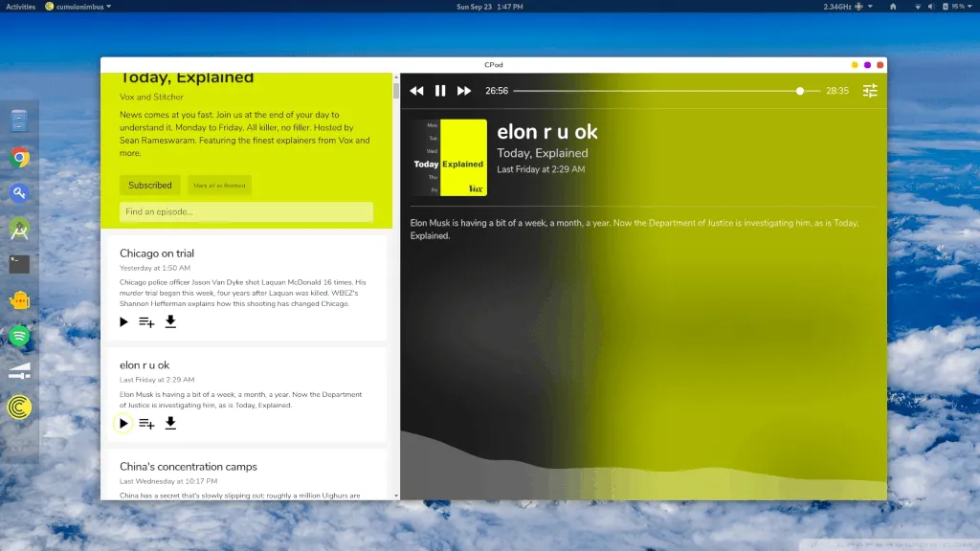Open the Activities overview
Image resolution: width=980 pixels, height=551 pixels.
coord(20,7)
